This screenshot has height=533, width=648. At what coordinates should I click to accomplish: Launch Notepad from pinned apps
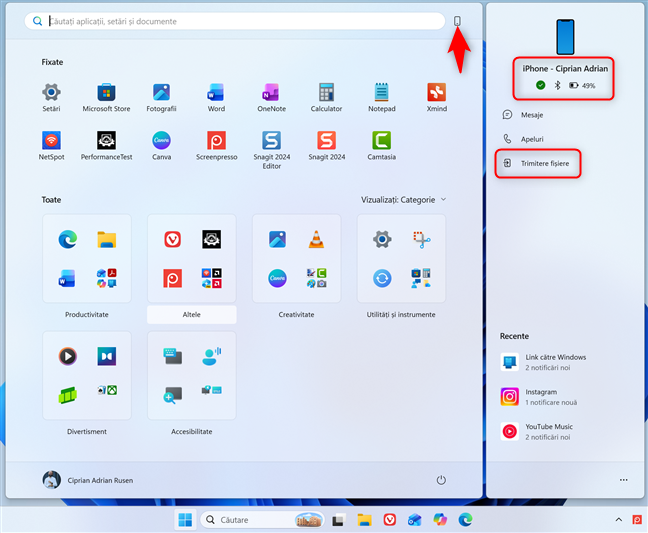[381, 98]
